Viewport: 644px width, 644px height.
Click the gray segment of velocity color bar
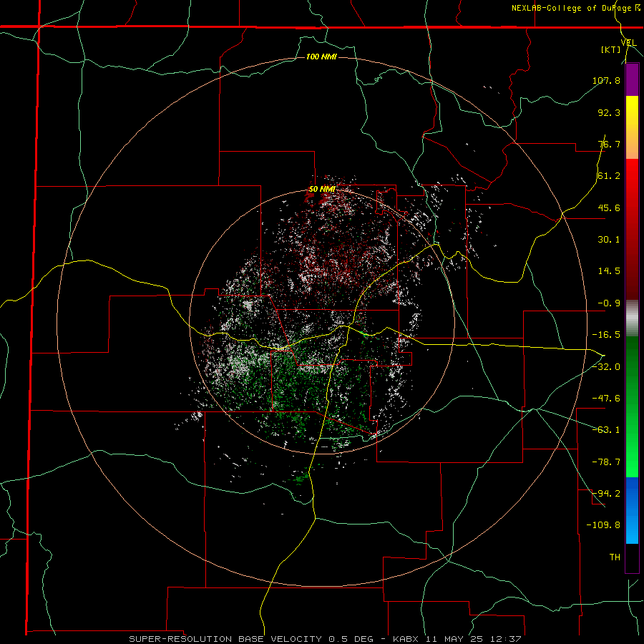(632, 318)
